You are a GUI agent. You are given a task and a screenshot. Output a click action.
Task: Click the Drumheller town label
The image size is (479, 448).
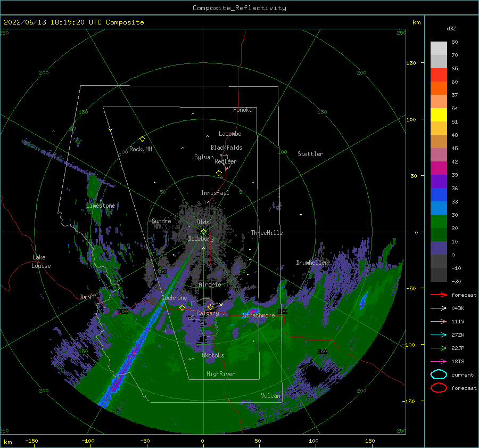click(x=312, y=263)
